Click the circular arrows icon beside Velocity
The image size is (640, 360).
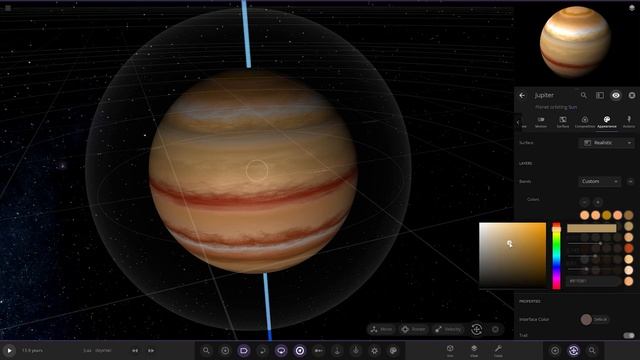[x=476, y=329]
